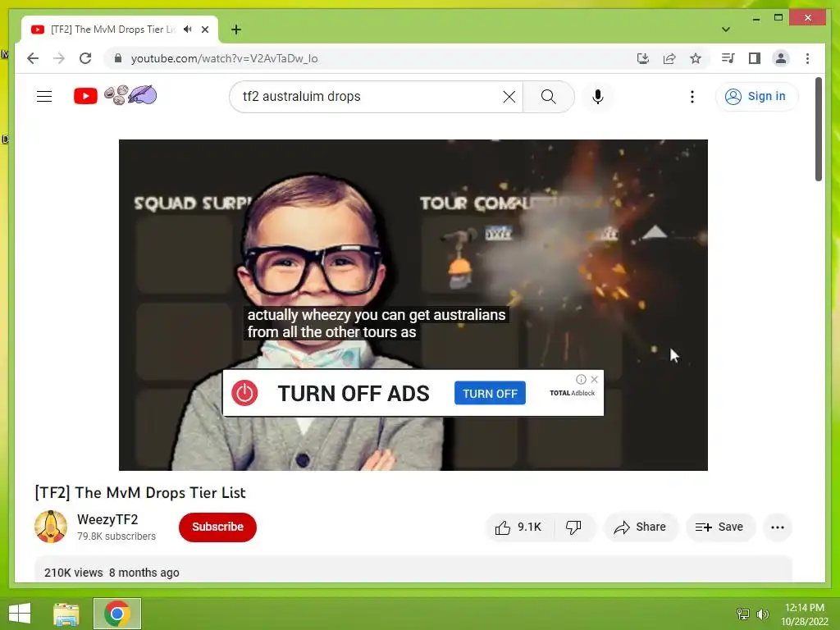Share the video
The image size is (840, 630).
click(x=641, y=527)
